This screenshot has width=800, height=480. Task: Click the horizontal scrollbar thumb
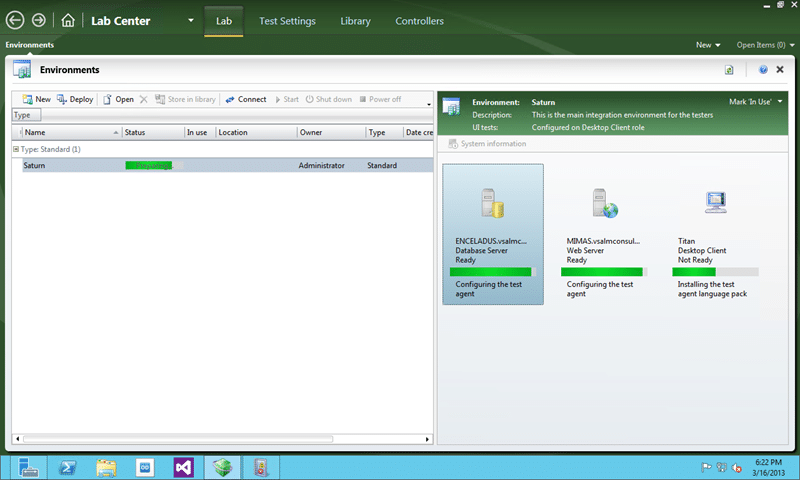click(178, 439)
